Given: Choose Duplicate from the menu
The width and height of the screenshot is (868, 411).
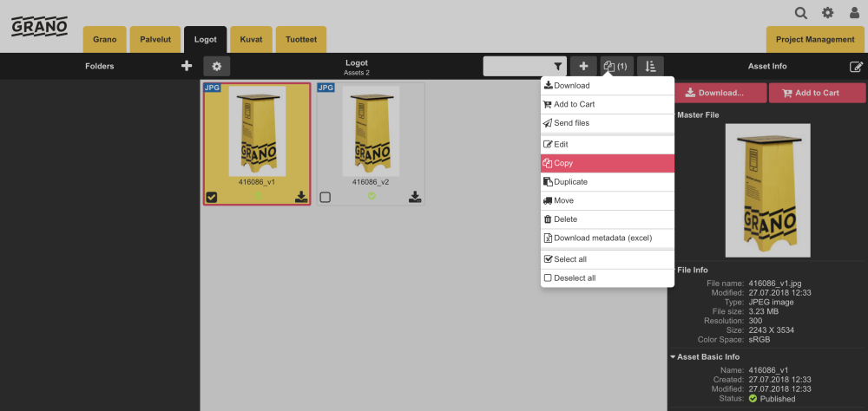Looking at the screenshot, I should click(608, 182).
